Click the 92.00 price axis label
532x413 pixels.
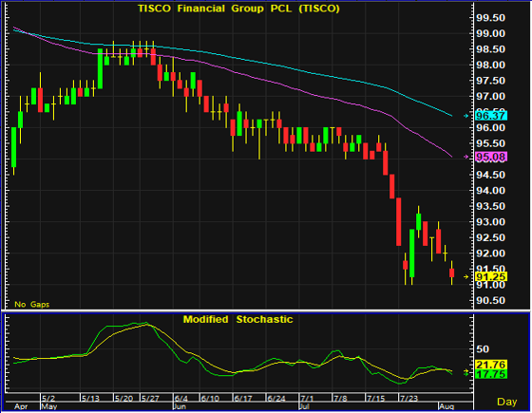pyautogui.click(x=490, y=253)
